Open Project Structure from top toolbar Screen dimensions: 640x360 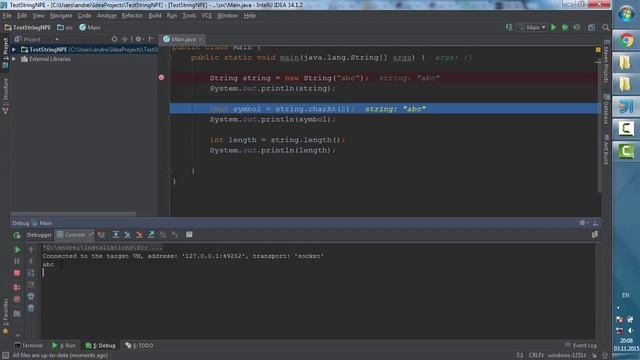591,27
